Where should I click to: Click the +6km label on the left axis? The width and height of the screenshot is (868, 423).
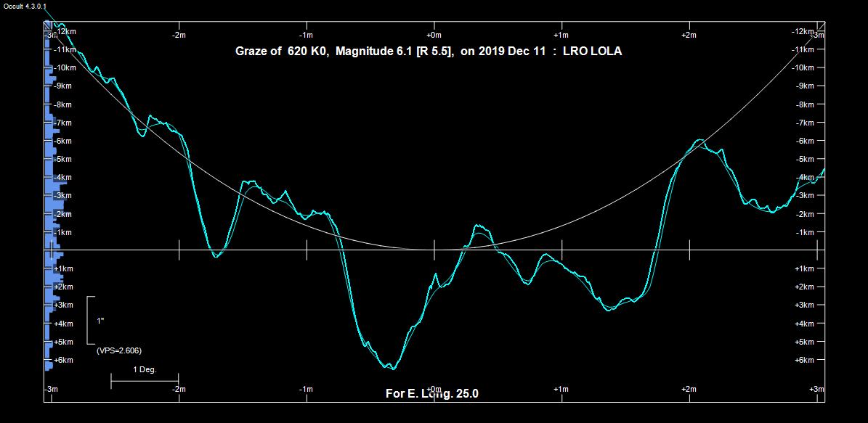(63, 360)
